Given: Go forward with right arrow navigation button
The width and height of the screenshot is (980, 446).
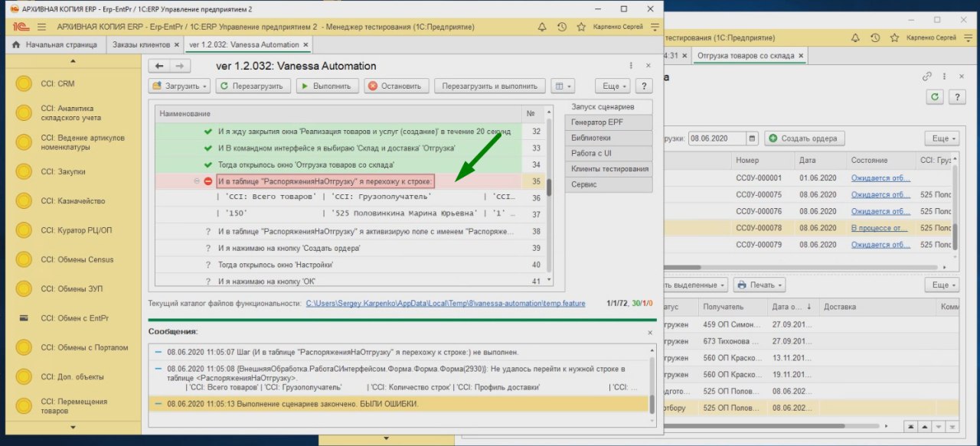Looking at the screenshot, I should tap(179, 66).
